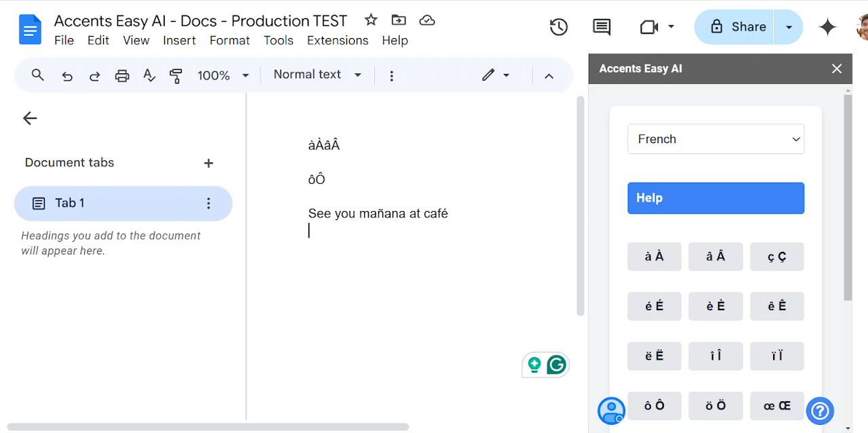The height and width of the screenshot is (433, 868).
Task: Open the French language selector
Action: tap(715, 139)
